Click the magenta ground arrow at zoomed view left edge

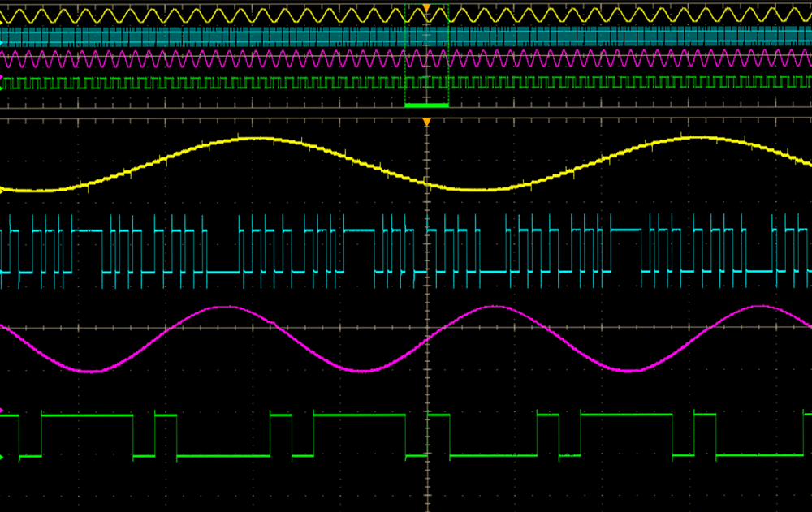coord(2,411)
